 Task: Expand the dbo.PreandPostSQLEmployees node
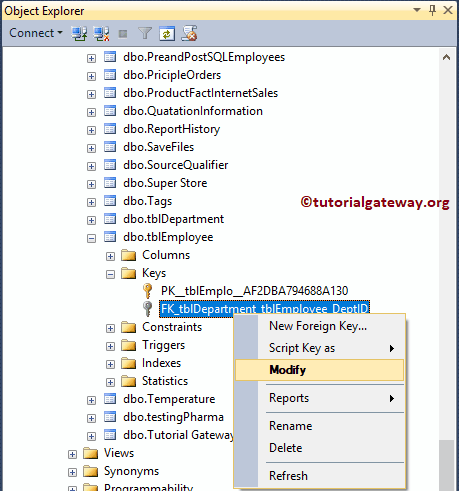[91, 58]
